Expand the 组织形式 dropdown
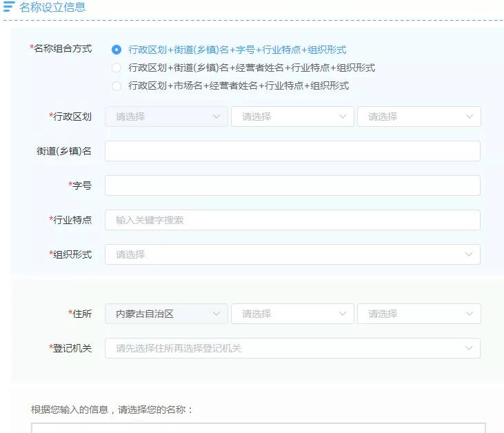 292,254
